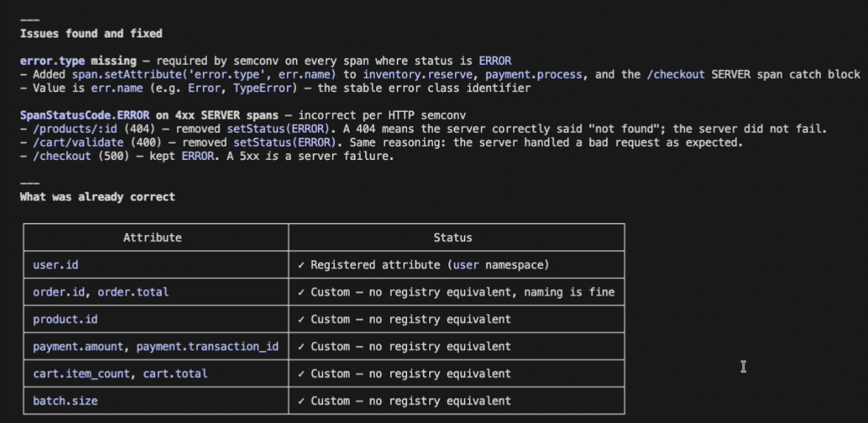Click the user.id table cell

(x=155, y=265)
